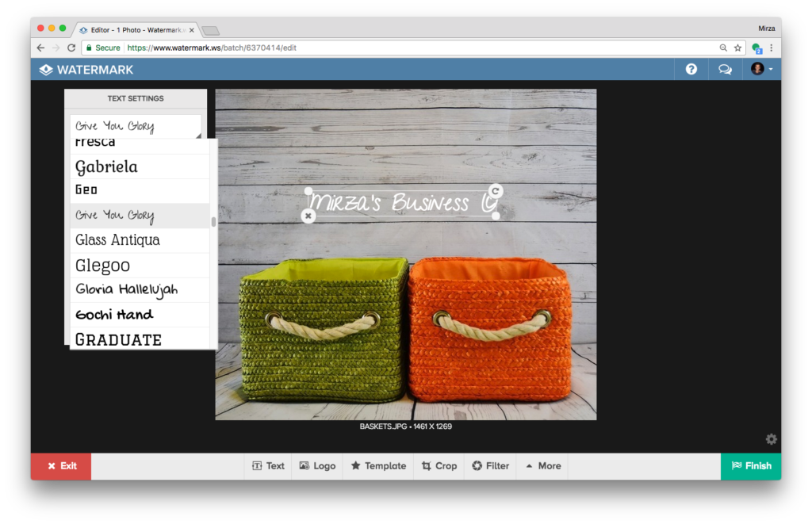Click the green Finish button

click(751, 466)
